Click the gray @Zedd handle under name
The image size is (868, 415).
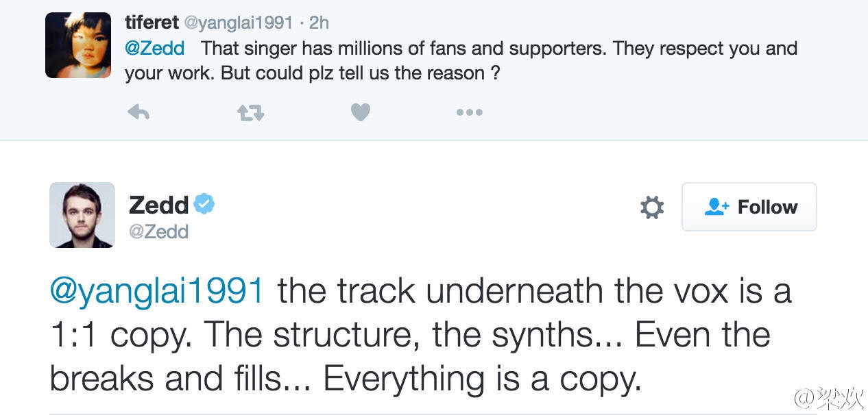tap(158, 231)
